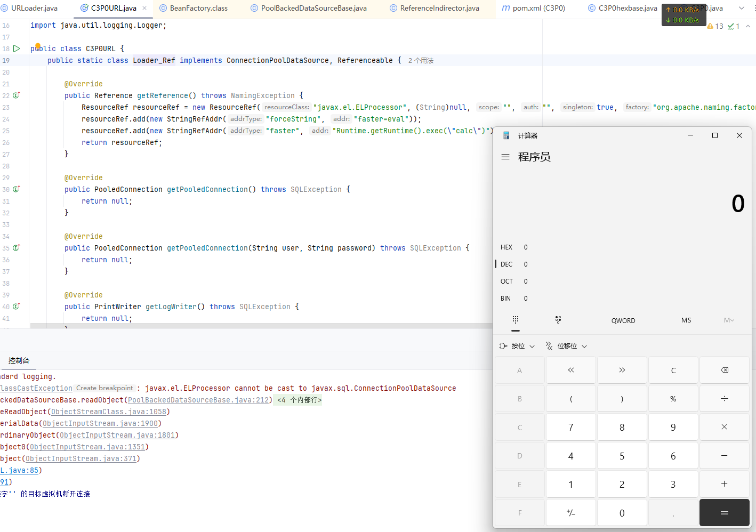This screenshot has height=532, width=756.
Task: Click Create breakpoint link in console
Action: (104, 388)
